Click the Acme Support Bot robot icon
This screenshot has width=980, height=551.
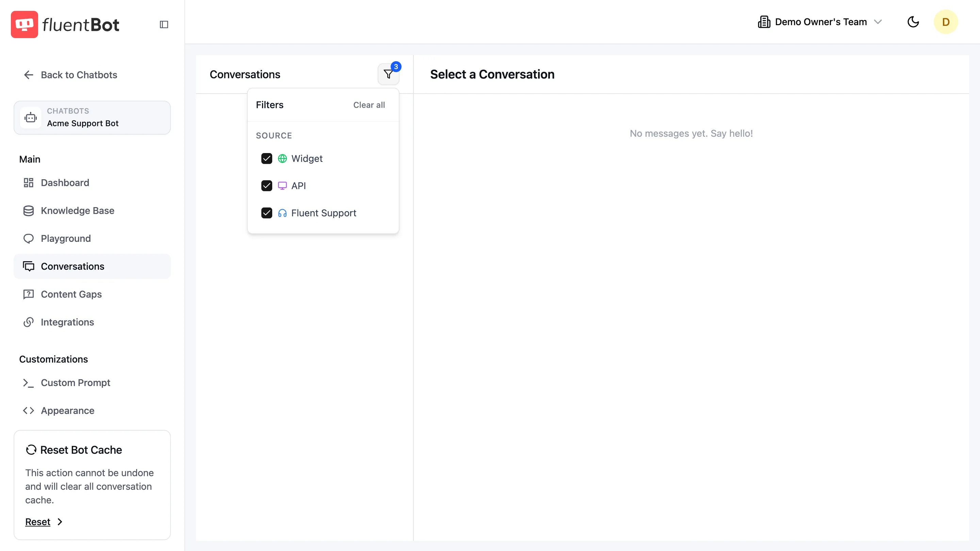pyautogui.click(x=30, y=117)
